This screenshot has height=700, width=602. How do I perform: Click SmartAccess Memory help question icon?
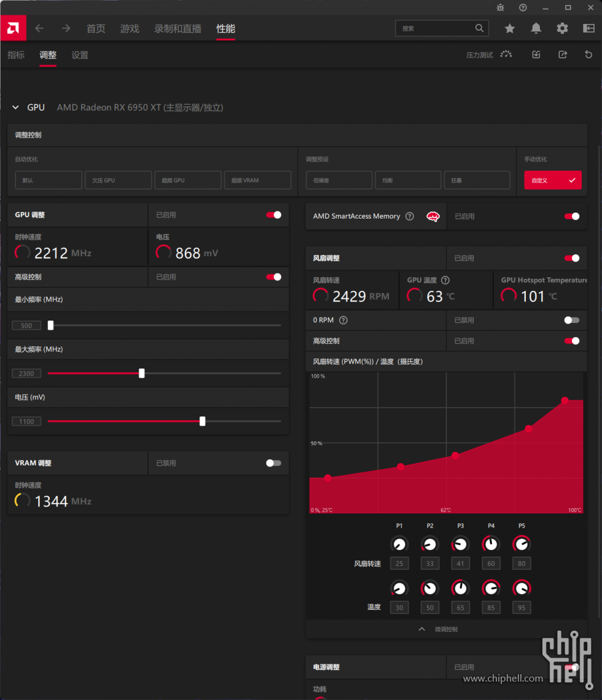pos(410,216)
